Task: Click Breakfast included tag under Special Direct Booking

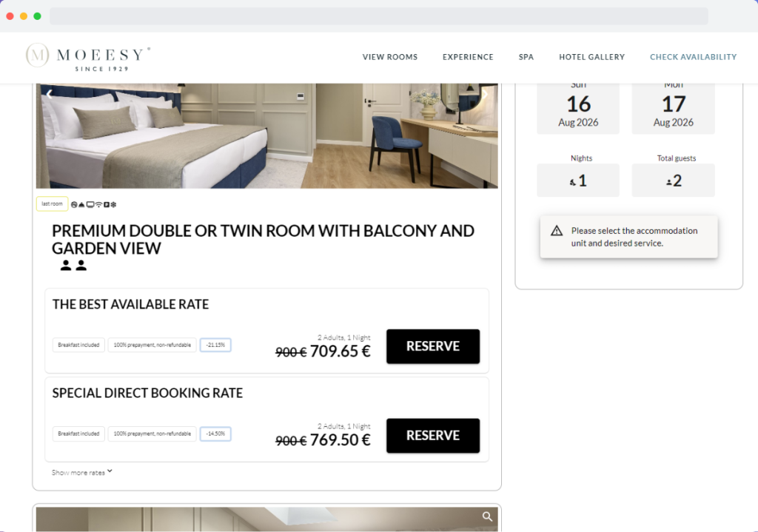Action: [x=78, y=434]
